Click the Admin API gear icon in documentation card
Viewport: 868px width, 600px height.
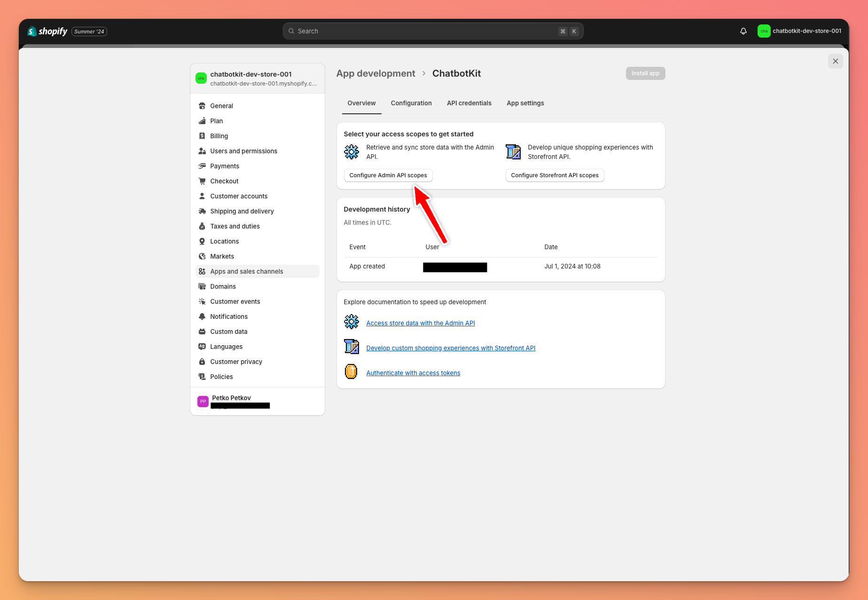[x=352, y=322]
